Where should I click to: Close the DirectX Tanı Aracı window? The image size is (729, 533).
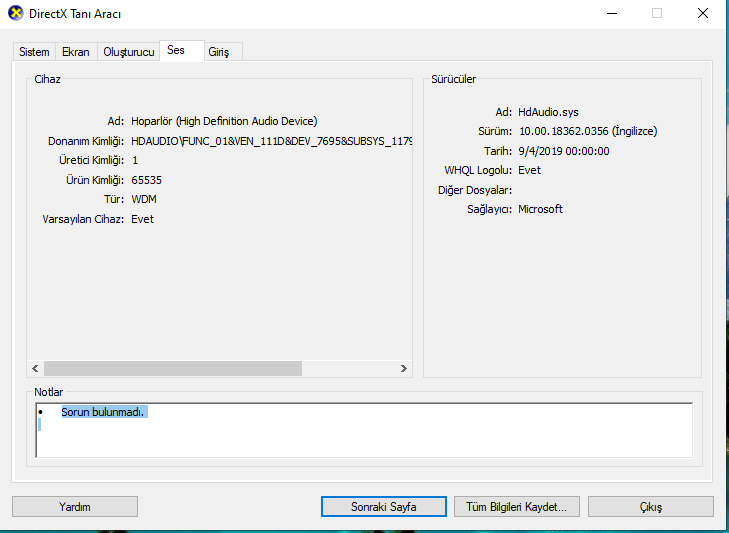click(x=703, y=13)
